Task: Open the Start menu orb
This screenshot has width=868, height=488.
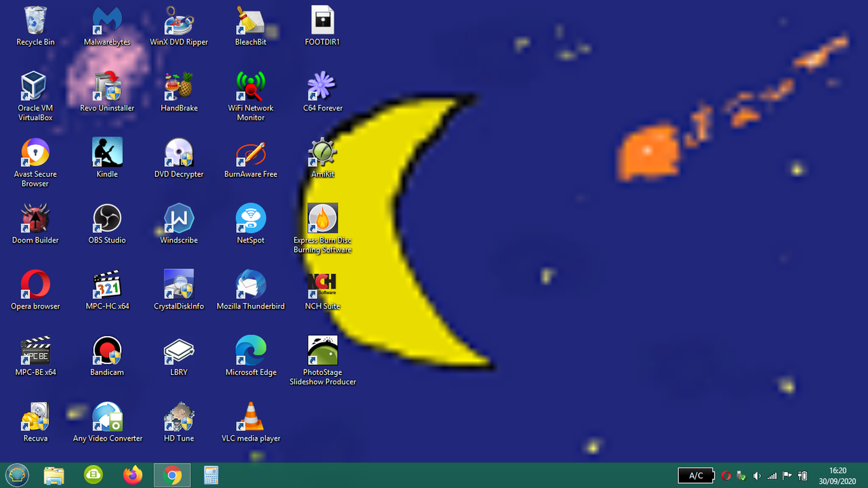Action: 17,475
